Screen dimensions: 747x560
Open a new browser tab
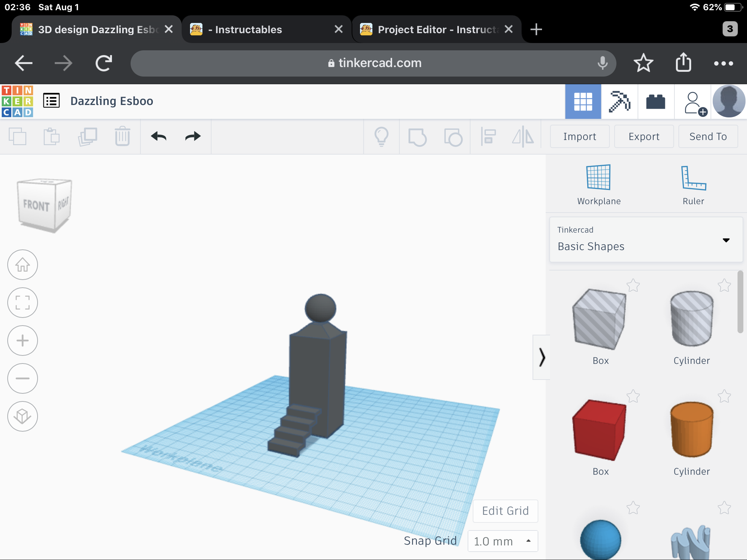(536, 30)
